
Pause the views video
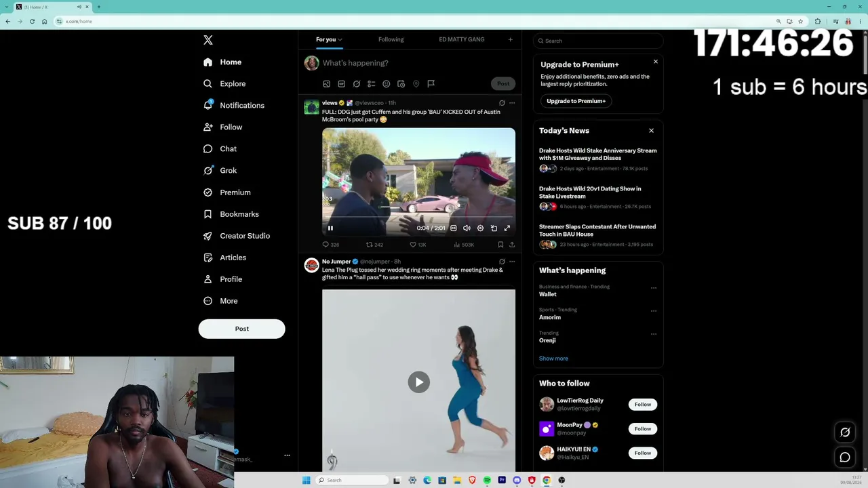click(330, 228)
